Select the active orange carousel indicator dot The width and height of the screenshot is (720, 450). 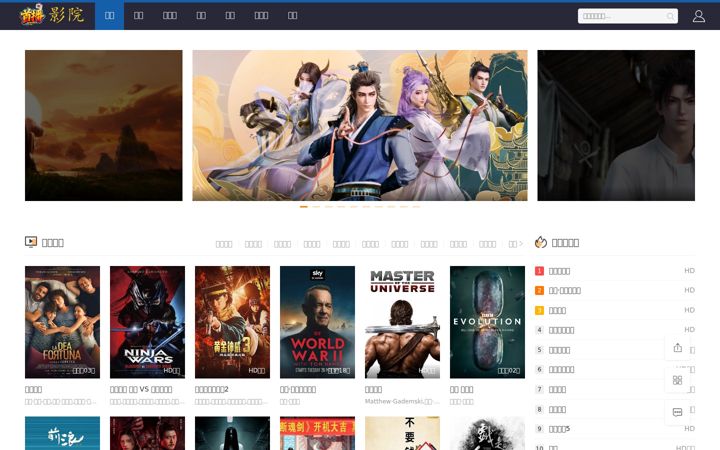coord(304,207)
